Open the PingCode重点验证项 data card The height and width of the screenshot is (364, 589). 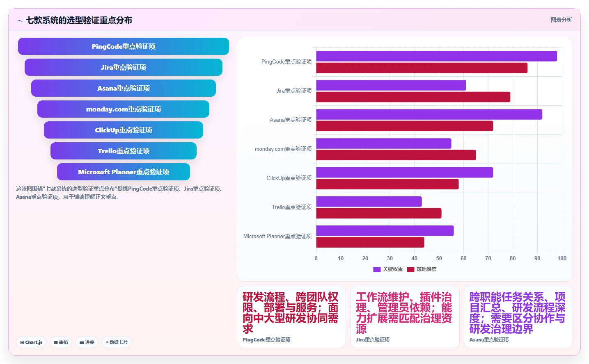[291, 317]
